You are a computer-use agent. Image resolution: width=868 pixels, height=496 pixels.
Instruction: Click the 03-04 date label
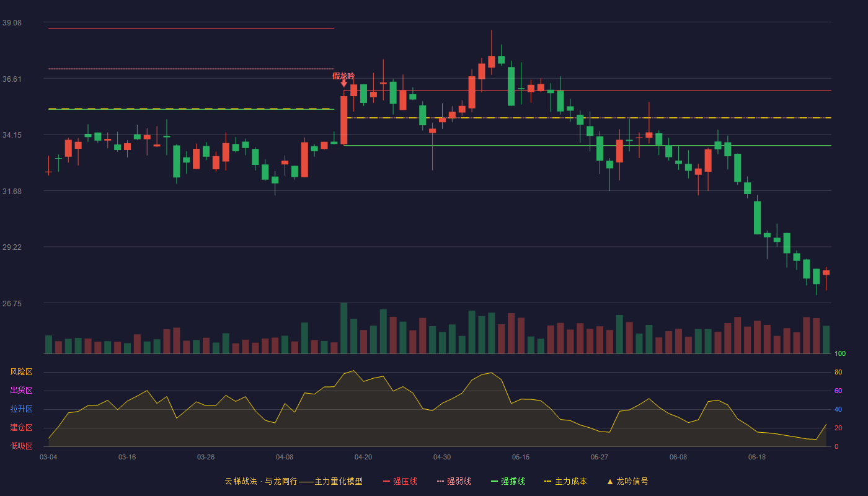48,457
